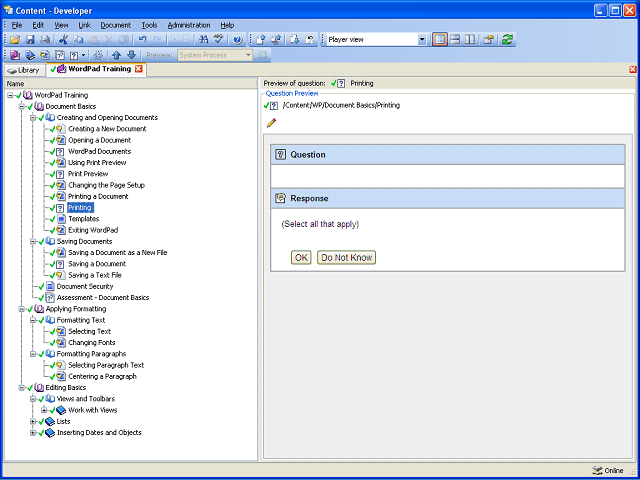Screen dimensions: 640x480
Task: Collapse the Saving Documents node
Action: pos(33,242)
